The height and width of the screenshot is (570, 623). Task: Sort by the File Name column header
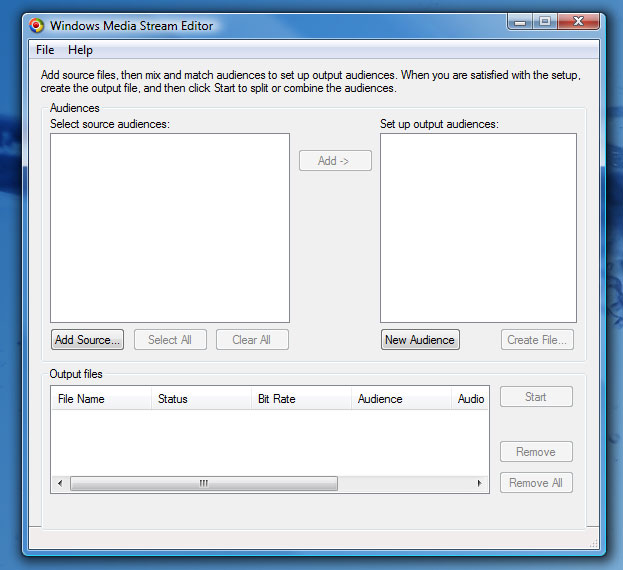(x=101, y=398)
